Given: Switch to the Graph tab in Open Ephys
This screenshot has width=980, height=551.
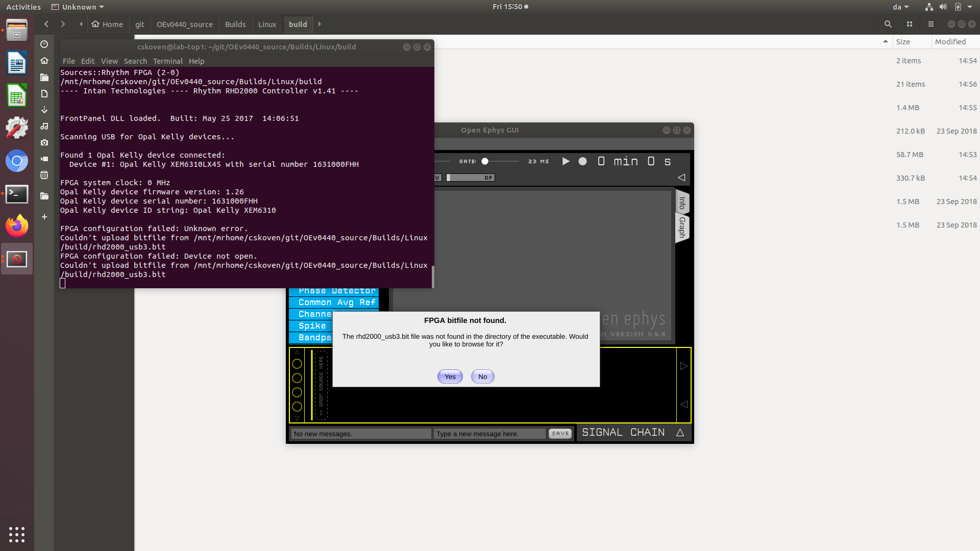Looking at the screenshot, I should [x=682, y=228].
